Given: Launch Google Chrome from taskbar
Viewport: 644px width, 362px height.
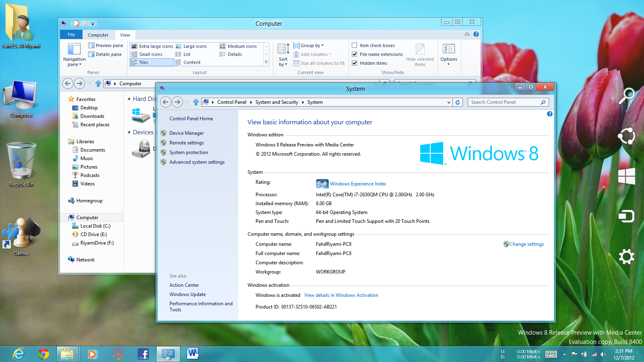Looking at the screenshot, I should point(43,354).
